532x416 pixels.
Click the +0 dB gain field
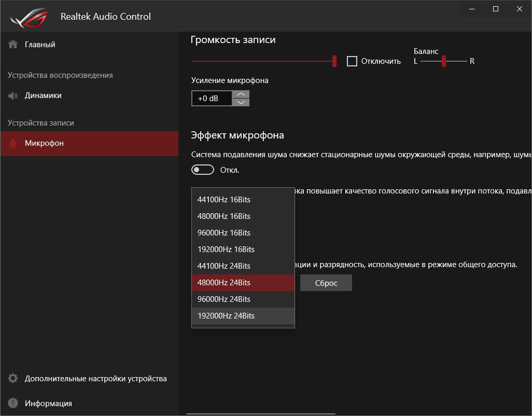point(212,98)
